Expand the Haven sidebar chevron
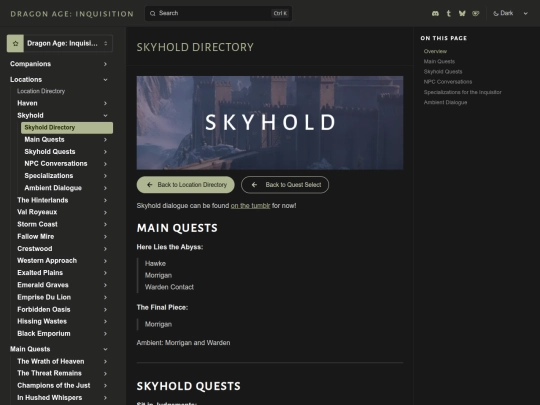The height and width of the screenshot is (405, 540). (x=105, y=103)
